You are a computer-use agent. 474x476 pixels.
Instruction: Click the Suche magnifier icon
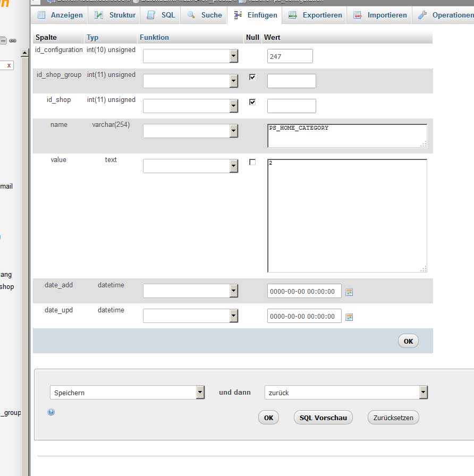coord(191,14)
